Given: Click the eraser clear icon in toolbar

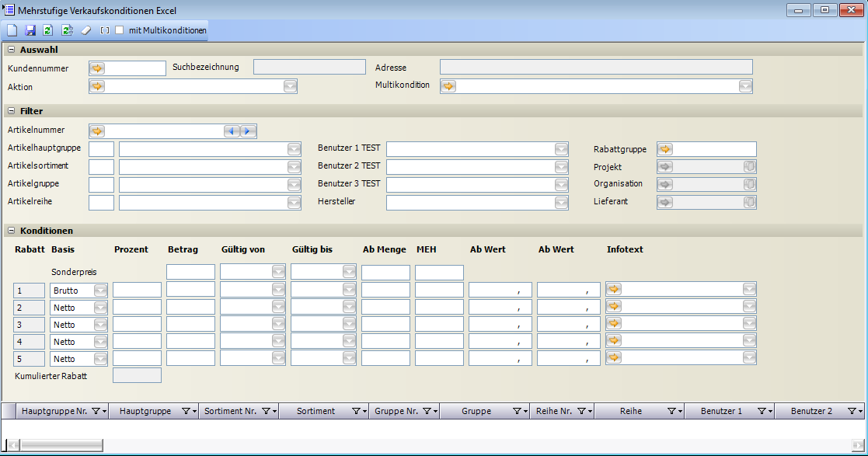Looking at the screenshot, I should pos(85,30).
